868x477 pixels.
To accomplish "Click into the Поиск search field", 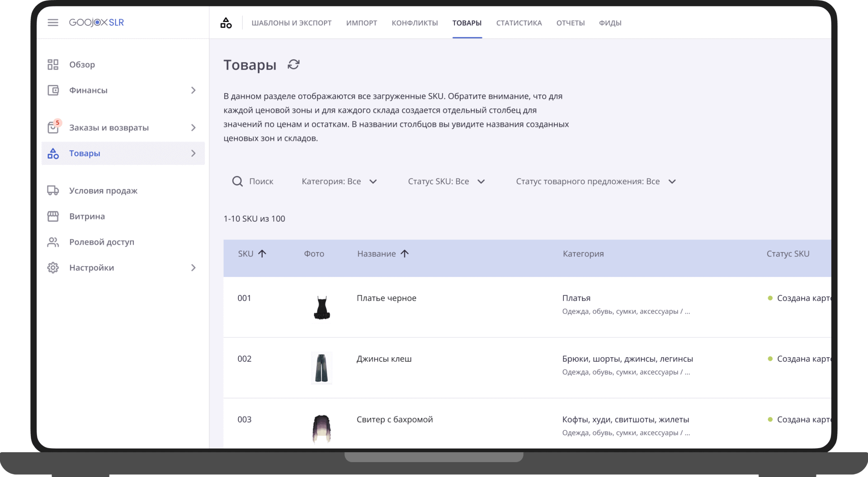I will (261, 181).
